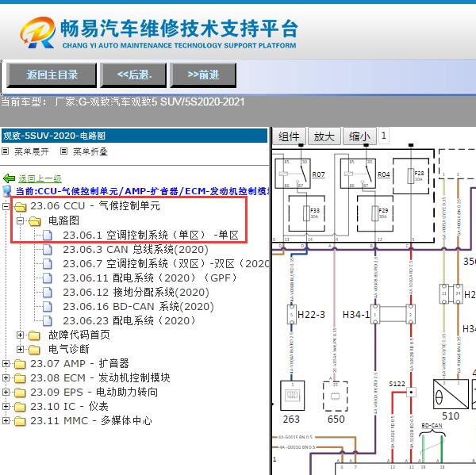Click document icon for 23.06.3 CAN 总线系统
This screenshot has width=476, height=475.
click(x=48, y=250)
